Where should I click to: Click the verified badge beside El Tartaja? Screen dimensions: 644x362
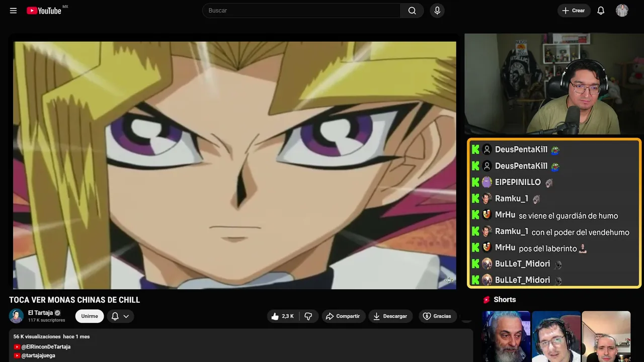point(57,313)
